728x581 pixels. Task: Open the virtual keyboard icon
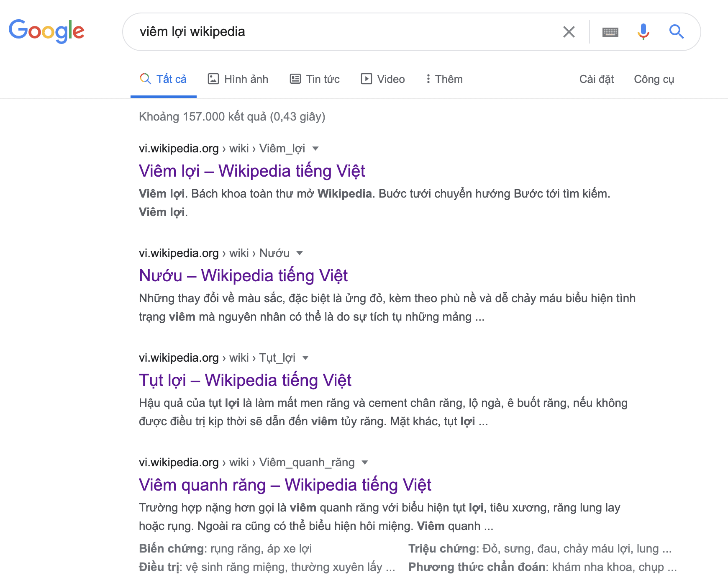pos(610,31)
